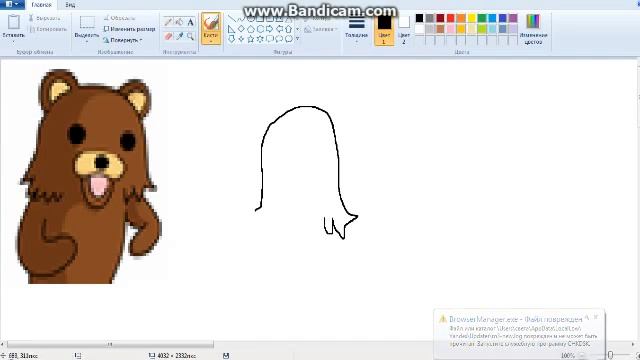This screenshot has height=360, width=640.
Task: Pick the dark red color swatch
Action: pyautogui.click(x=440, y=18)
